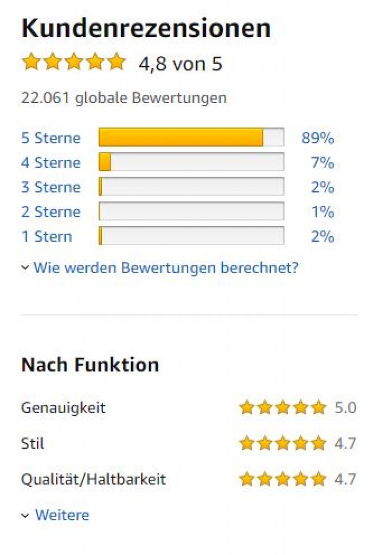Click the Qualität/Haltbarkeit star rating icons
The image size is (392, 555).
[x=282, y=479]
